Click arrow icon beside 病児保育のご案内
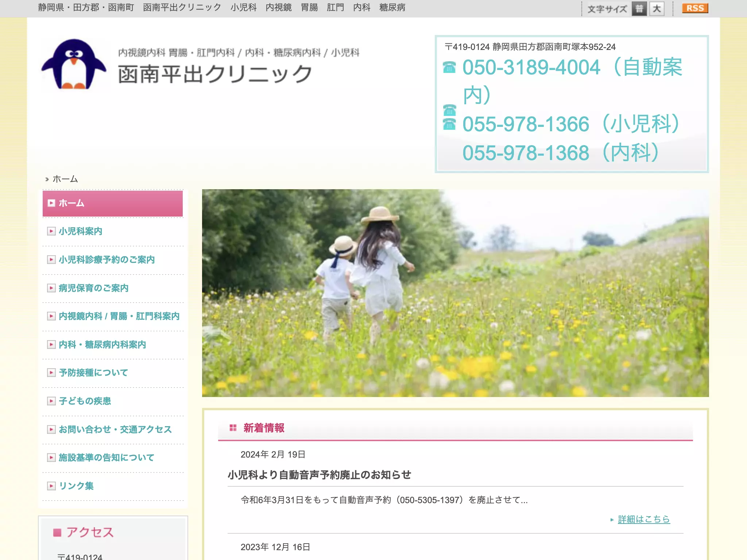The image size is (747, 560). point(51,288)
